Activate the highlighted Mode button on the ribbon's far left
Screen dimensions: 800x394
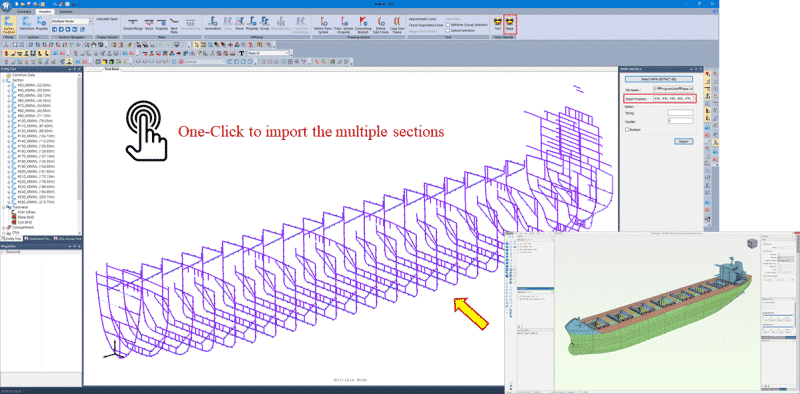coord(9,24)
